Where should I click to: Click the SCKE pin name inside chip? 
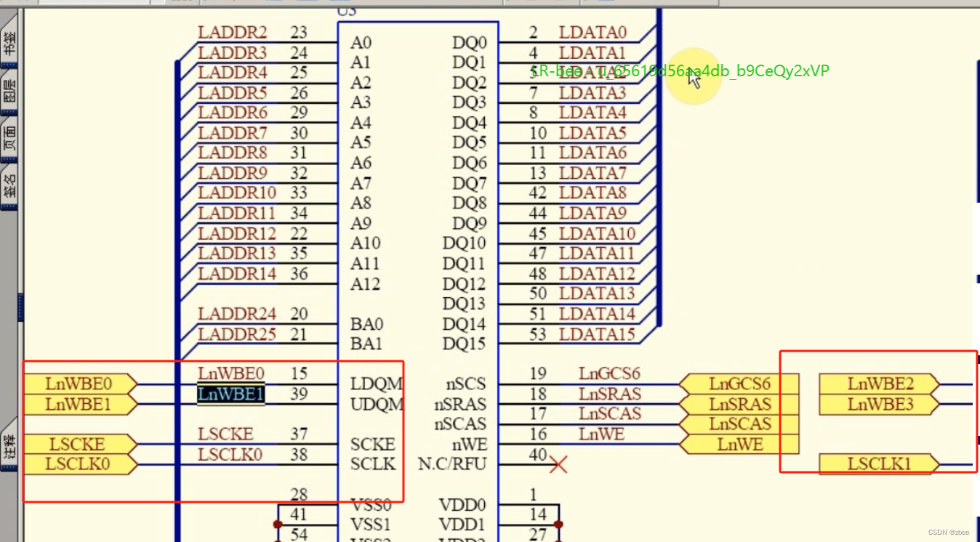(373, 444)
